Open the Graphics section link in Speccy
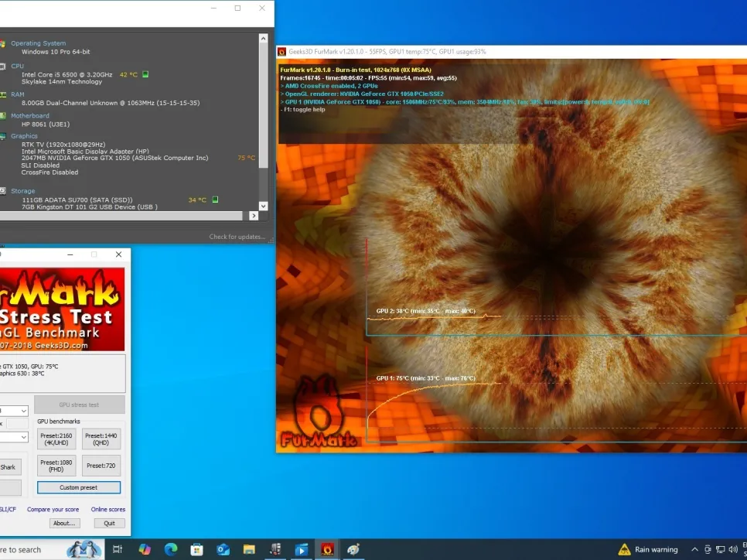Viewport: 747px width, 560px height. [x=24, y=136]
